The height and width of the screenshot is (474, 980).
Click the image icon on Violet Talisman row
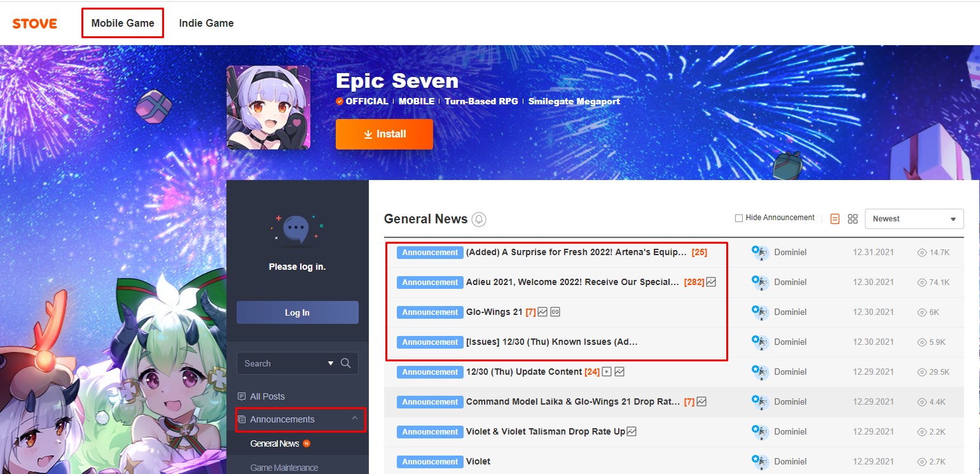click(631, 431)
